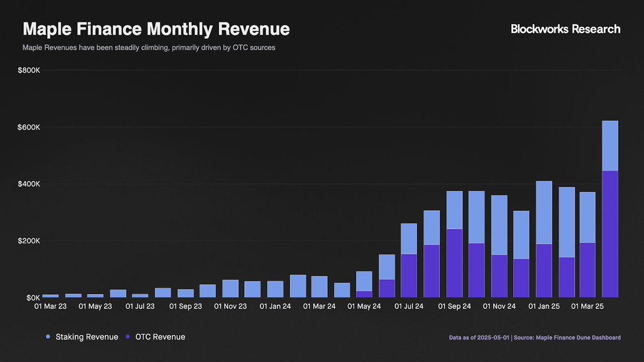Select the $800K y-axis label

tap(28, 70)
